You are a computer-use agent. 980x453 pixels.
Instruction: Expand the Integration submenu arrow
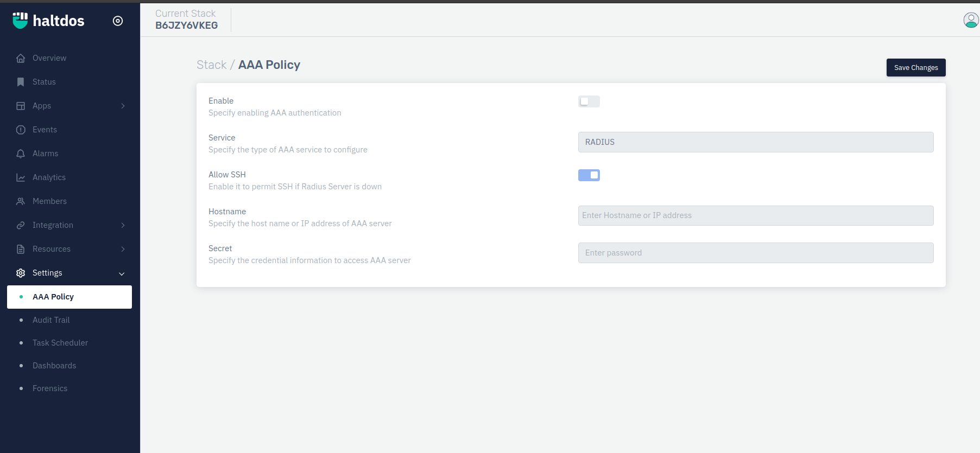point(123,225)
